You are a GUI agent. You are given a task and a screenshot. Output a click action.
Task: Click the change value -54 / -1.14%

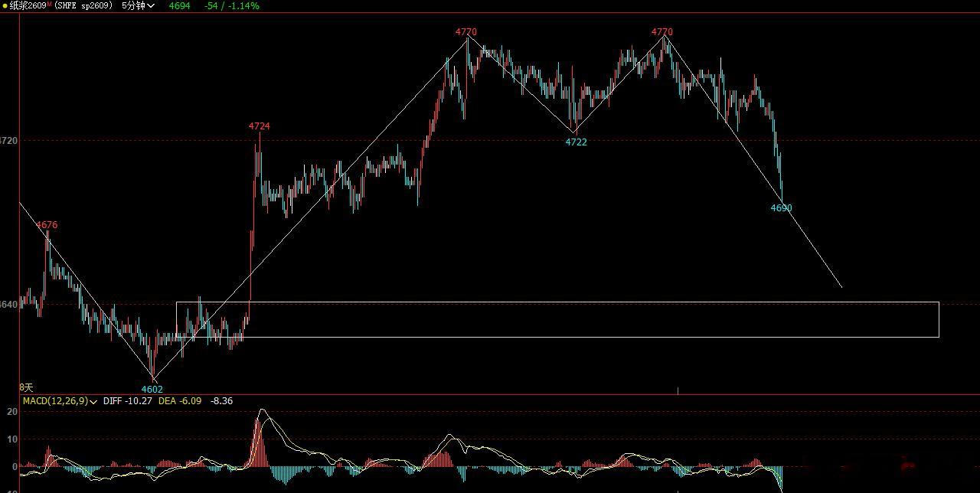pos(231,5)
